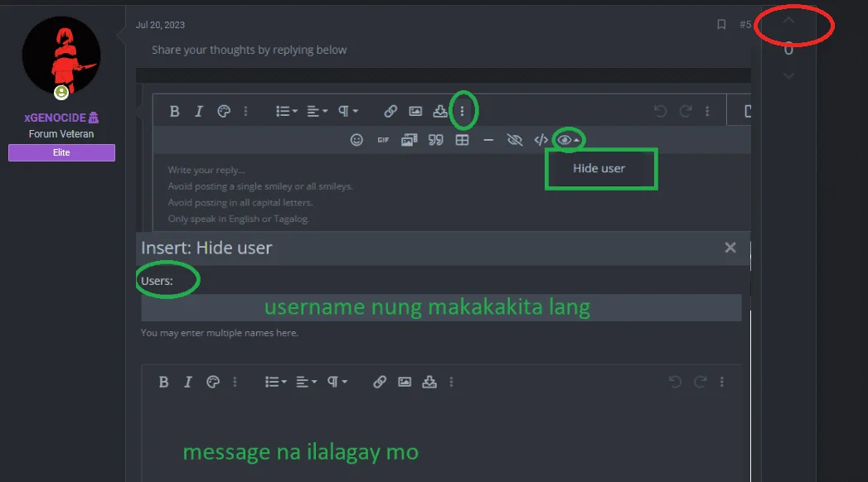The width and height of the screenshot is (868, 482).
Task: Expand the List dropdown in the dialog toolbar
Action: (x=276, y=382)
